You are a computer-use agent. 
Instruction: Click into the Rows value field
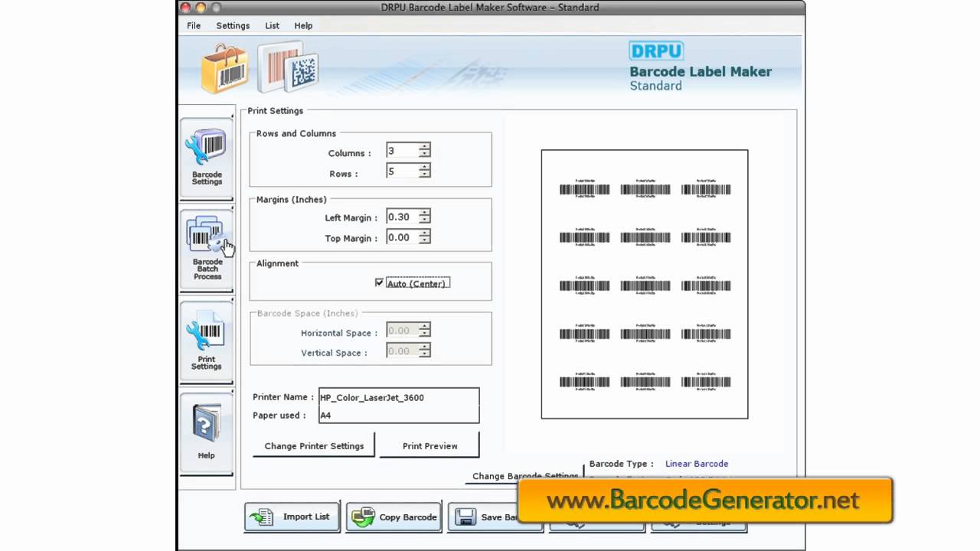402,171
